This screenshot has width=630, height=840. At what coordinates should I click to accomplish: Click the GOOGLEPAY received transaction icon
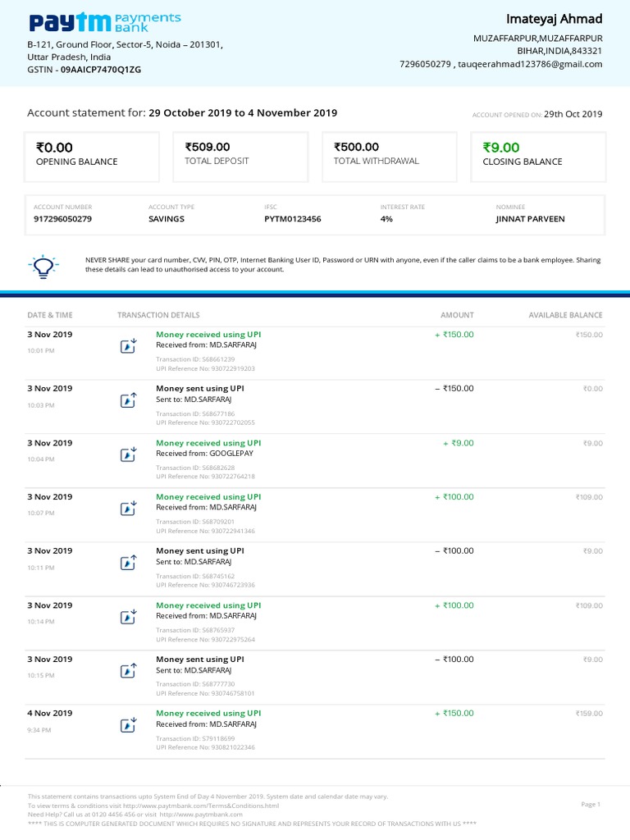(128, 454)
